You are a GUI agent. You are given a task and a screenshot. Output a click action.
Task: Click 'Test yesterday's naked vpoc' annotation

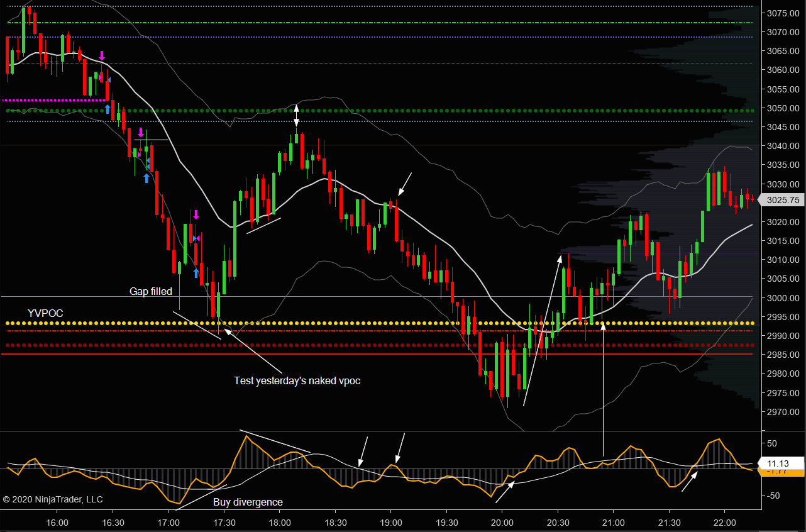(x=297, y=380)
